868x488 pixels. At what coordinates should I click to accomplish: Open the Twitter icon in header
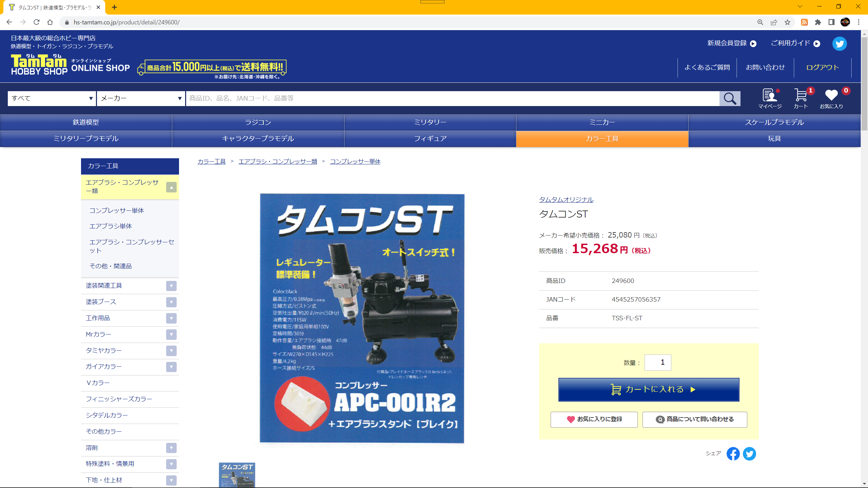[840, 44]
